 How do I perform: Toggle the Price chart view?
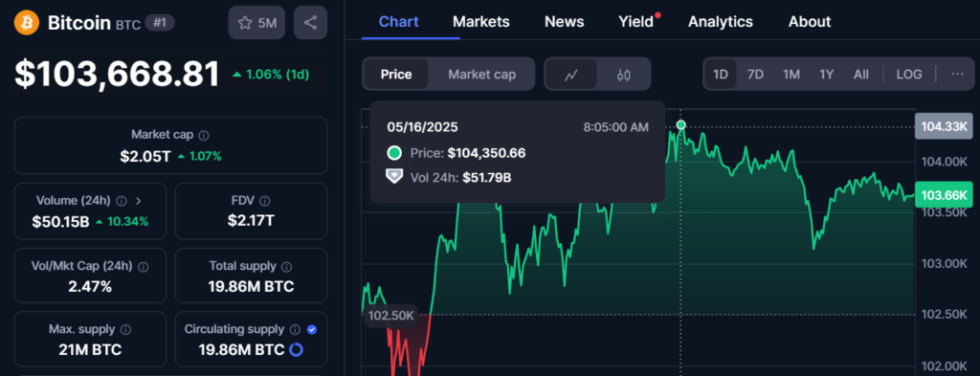(396, 75)
